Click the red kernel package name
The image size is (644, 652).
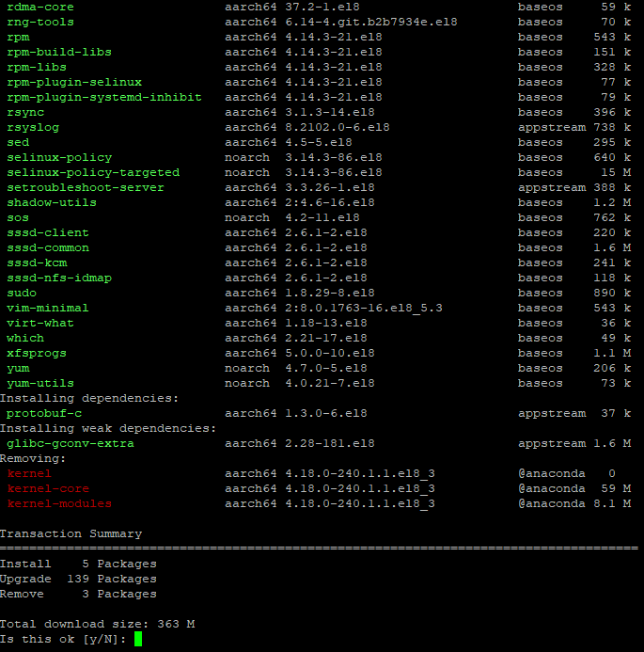point(29,473)
